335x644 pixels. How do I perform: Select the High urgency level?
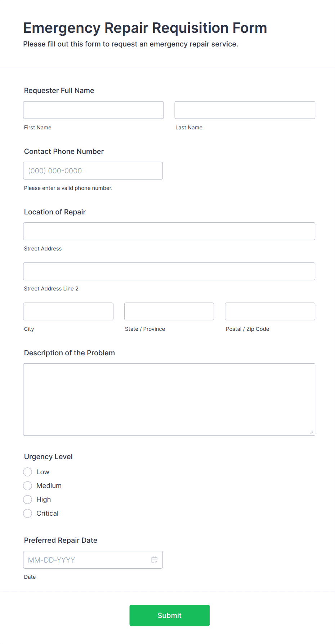(x=27, y=499)
